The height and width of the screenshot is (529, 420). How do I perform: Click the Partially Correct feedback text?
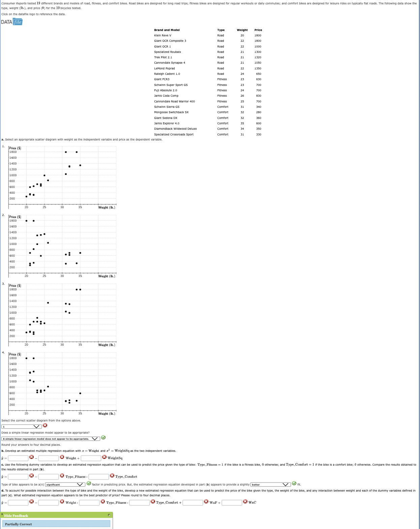pyautogui.click(x=18, y=524)
